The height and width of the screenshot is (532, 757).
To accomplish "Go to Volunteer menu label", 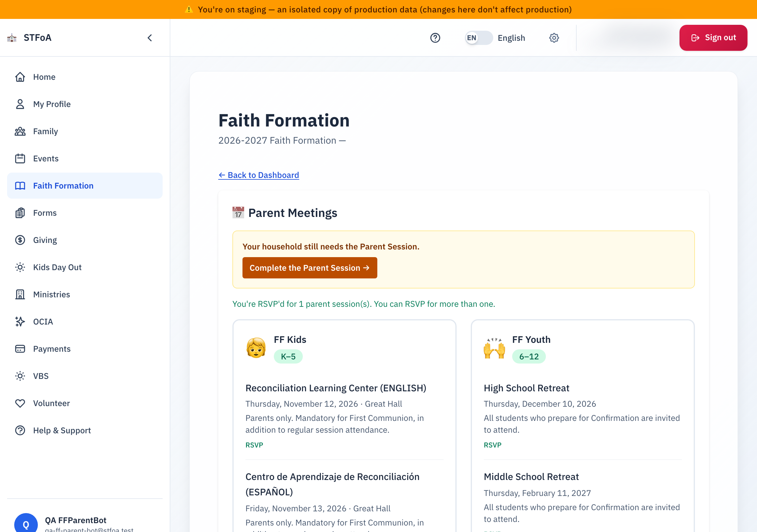I will coord(51,403).
